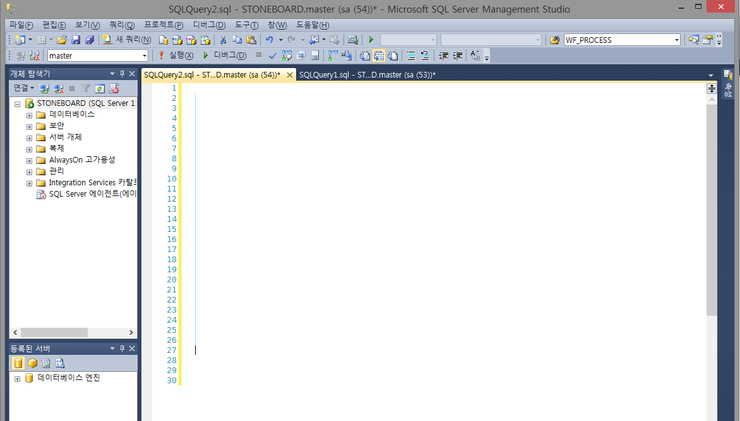Collapse the STONEBOARD server node
The width and height of the screenshot is (740, 421).
(17, 103)
